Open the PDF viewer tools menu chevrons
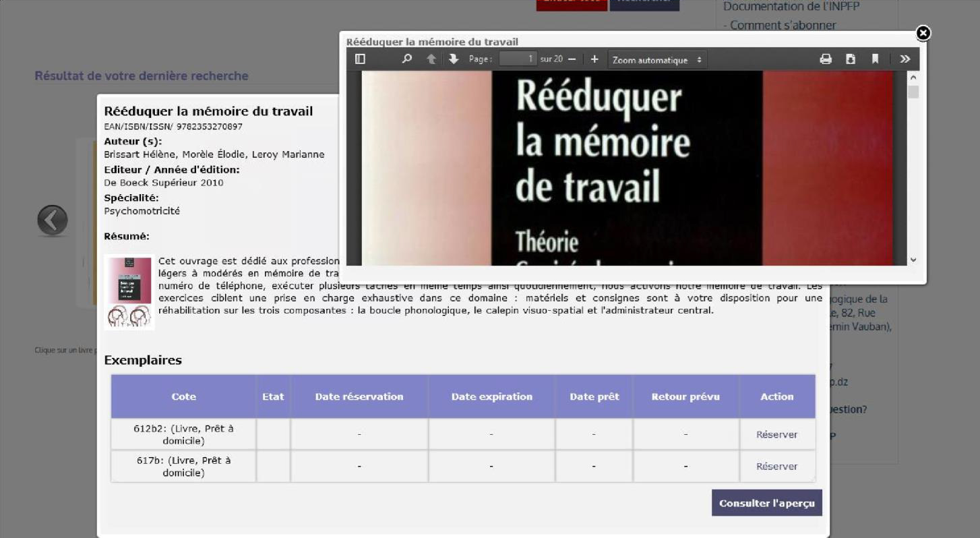 [905, 59]
